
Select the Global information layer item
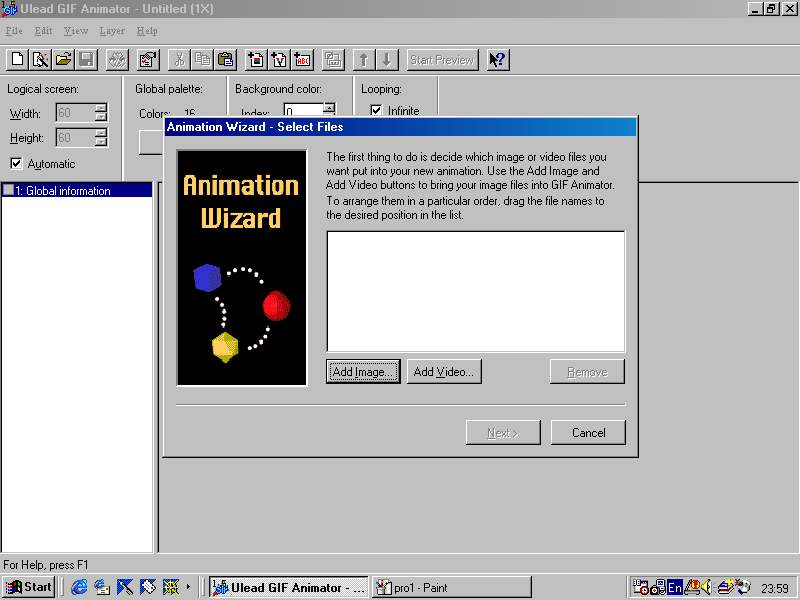[x=68, y=190]
